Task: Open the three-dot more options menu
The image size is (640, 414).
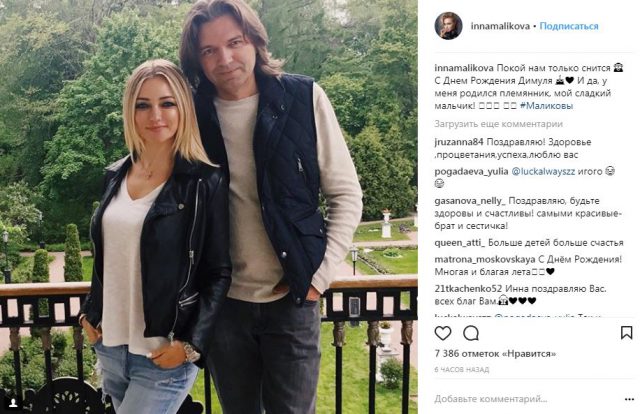Action: point(629,399)
